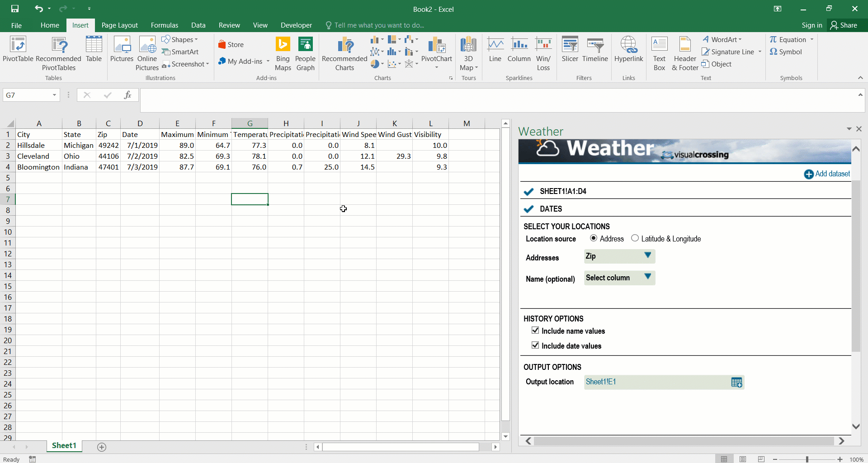
Task: Insert a Text Box
Action: 659,53
